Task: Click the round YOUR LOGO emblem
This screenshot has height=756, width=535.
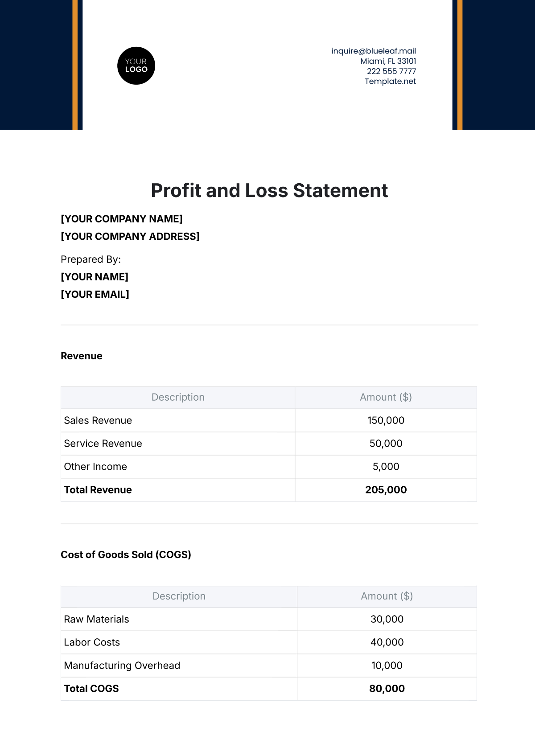Action: click(136, 66)
